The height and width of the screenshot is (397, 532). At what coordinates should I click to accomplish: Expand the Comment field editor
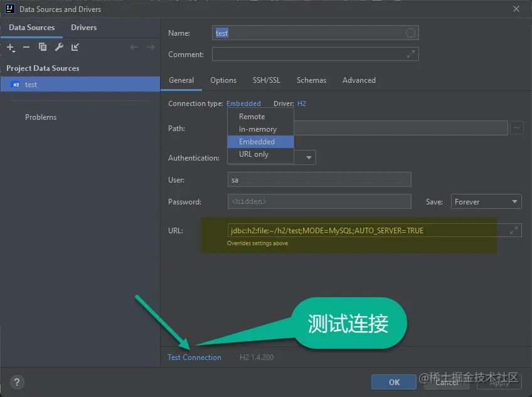(410, 54)
